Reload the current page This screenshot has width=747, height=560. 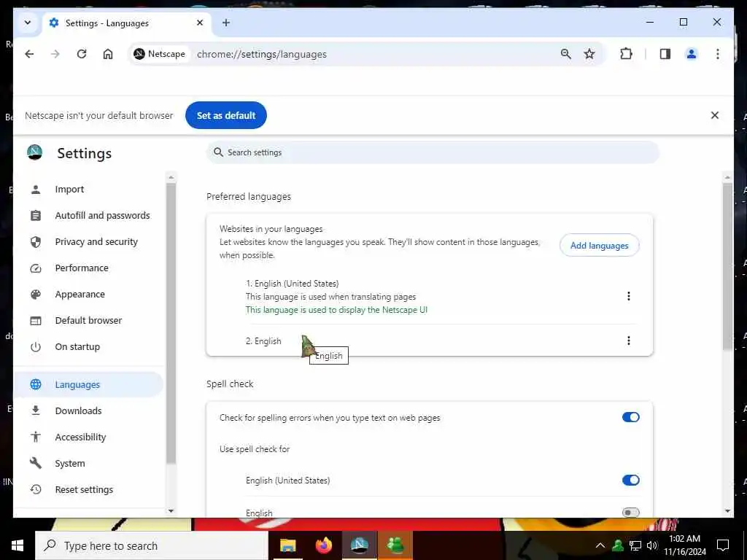(x=82, y=54)
